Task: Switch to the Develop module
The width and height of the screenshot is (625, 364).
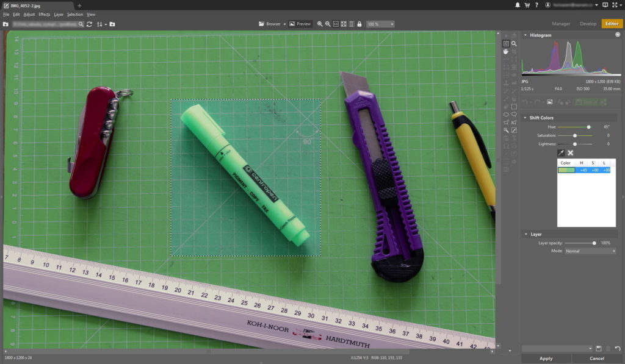Action: (588, 24)
